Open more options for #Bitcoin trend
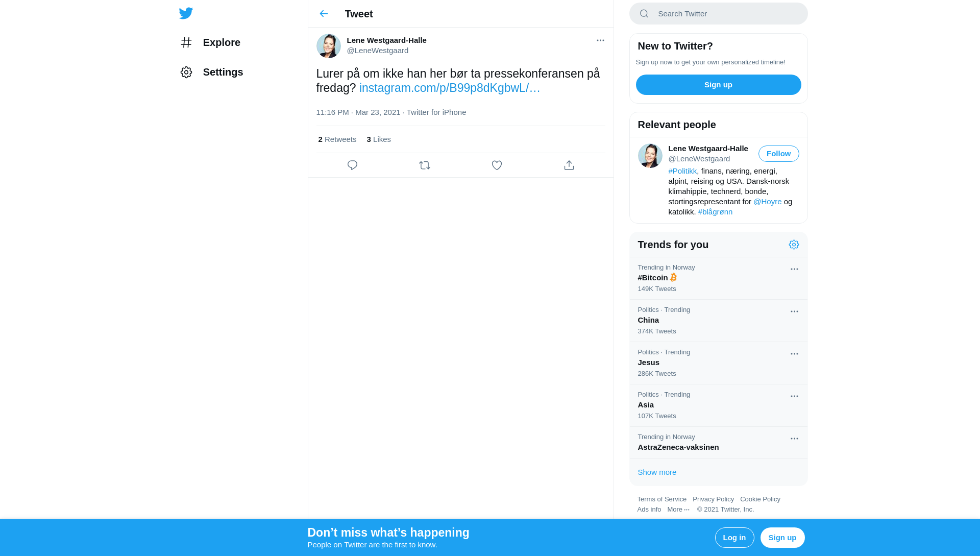Screen dimensions: 980x556 point(794,269)
